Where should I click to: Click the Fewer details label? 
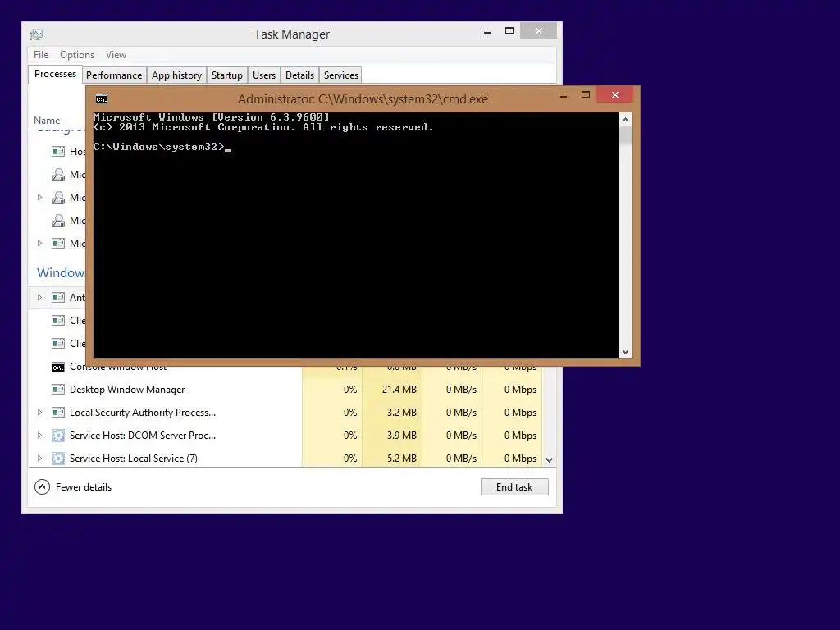84,487
